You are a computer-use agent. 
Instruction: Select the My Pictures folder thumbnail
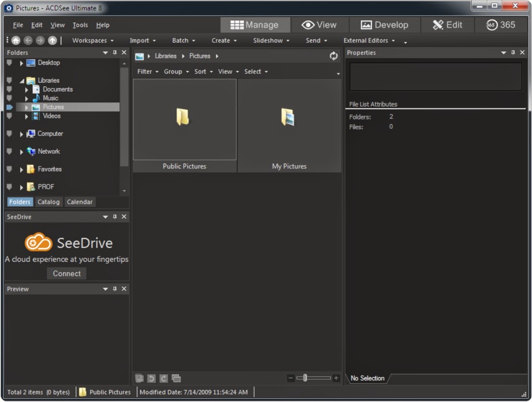(x=290, y=126)
